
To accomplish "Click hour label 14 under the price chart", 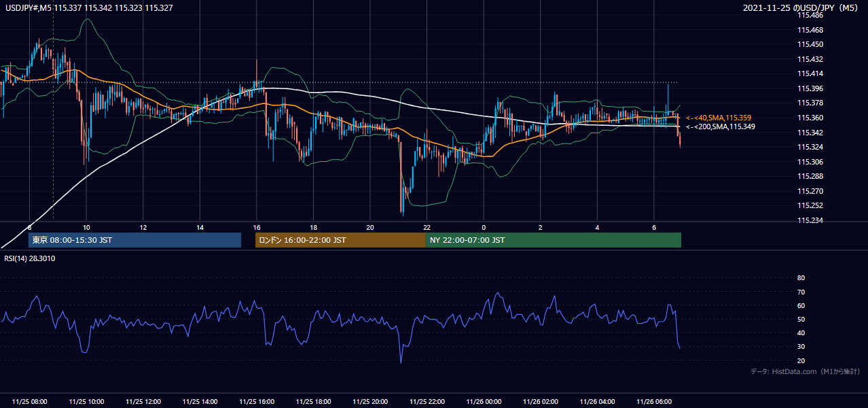I will [x=200, y=227].
